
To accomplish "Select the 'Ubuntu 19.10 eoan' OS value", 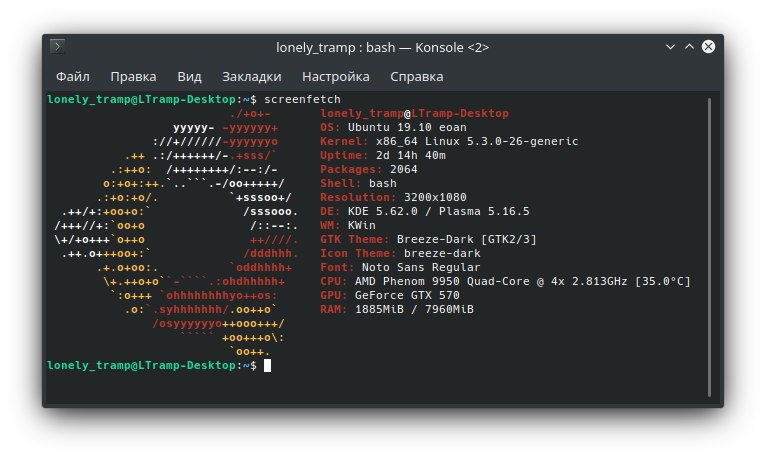I will [x=407, y=127].
